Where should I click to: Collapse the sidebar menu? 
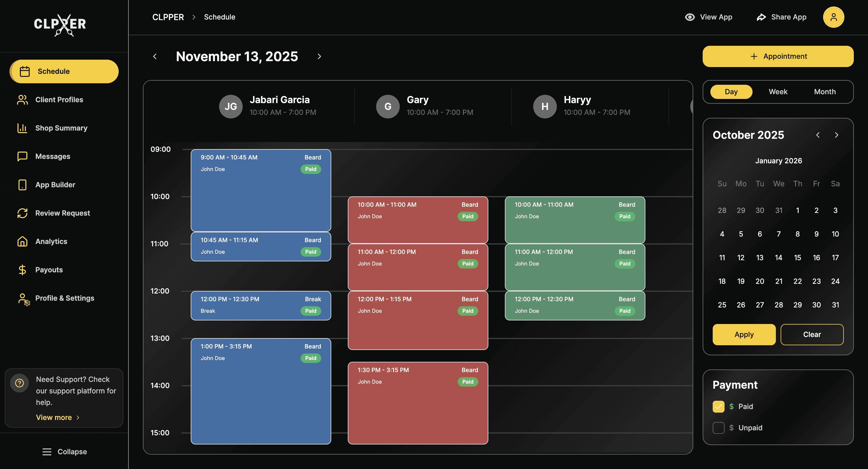pos(64,452)
